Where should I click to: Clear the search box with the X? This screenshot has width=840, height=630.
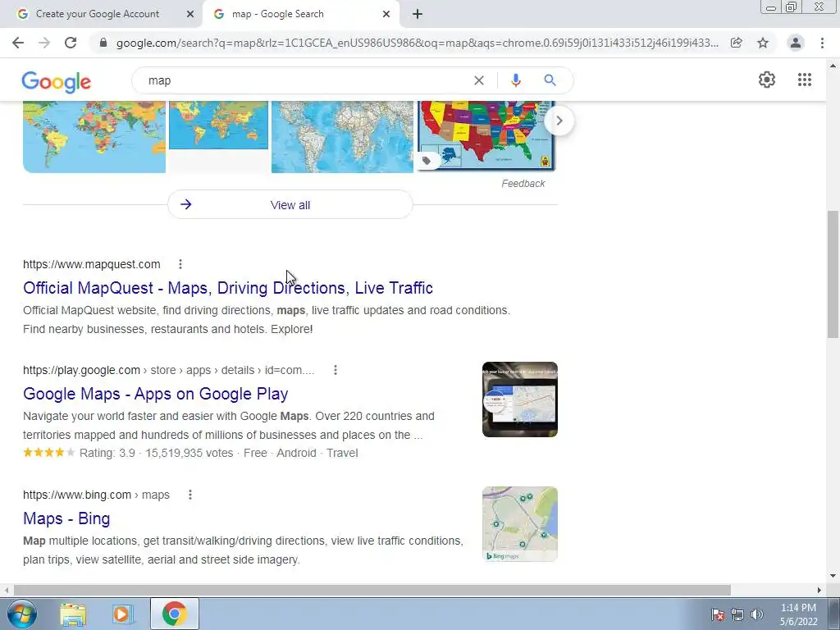pos(479,80)
